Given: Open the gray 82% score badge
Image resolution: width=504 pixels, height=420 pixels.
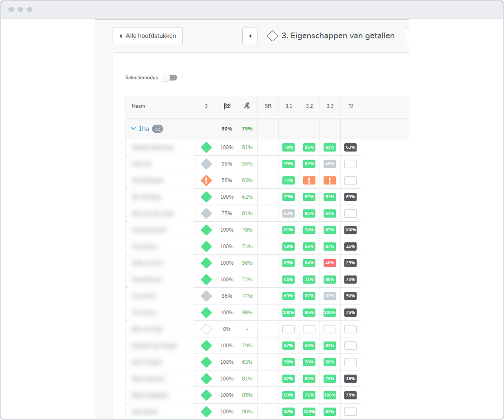Looking at the screenshot, I should 330,296.
